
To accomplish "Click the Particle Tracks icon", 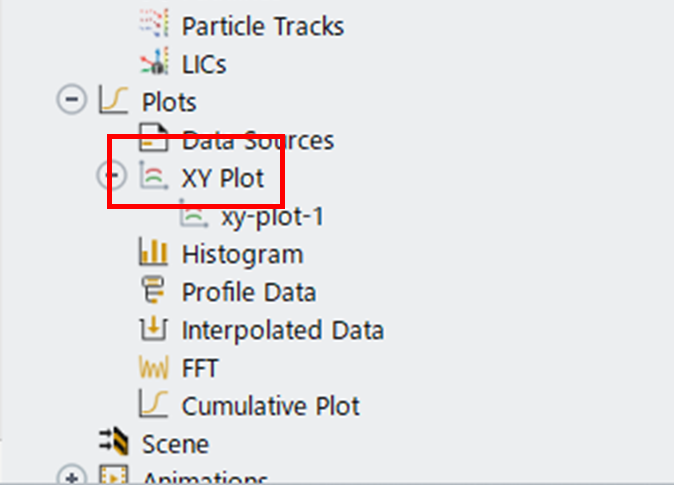I will 154,23.
